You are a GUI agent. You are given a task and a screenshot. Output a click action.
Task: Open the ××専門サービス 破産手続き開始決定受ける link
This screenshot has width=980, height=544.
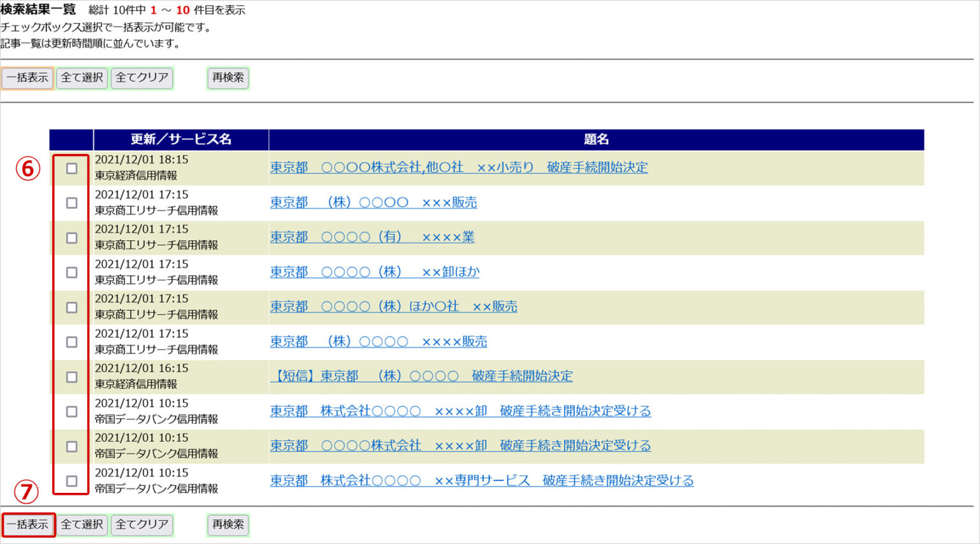tap(482, 480)
